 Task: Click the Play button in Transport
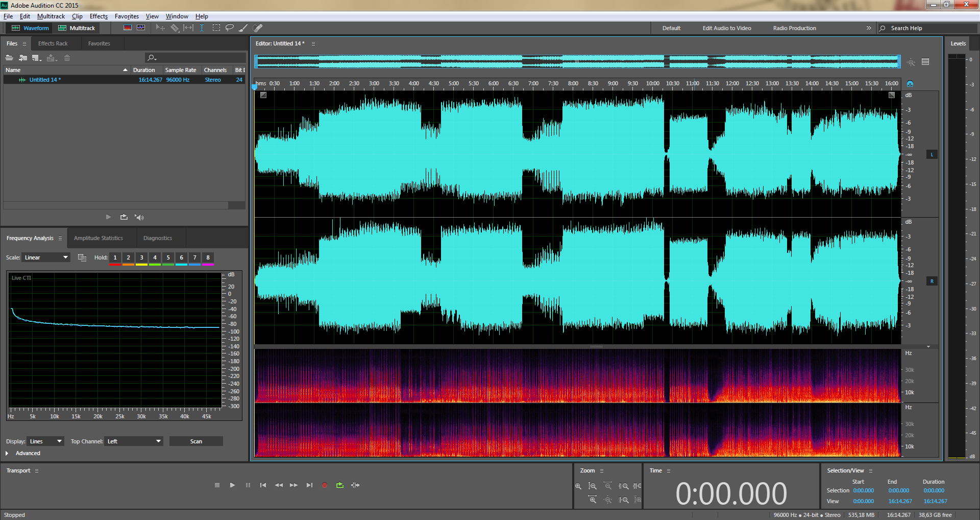[232, 485]
